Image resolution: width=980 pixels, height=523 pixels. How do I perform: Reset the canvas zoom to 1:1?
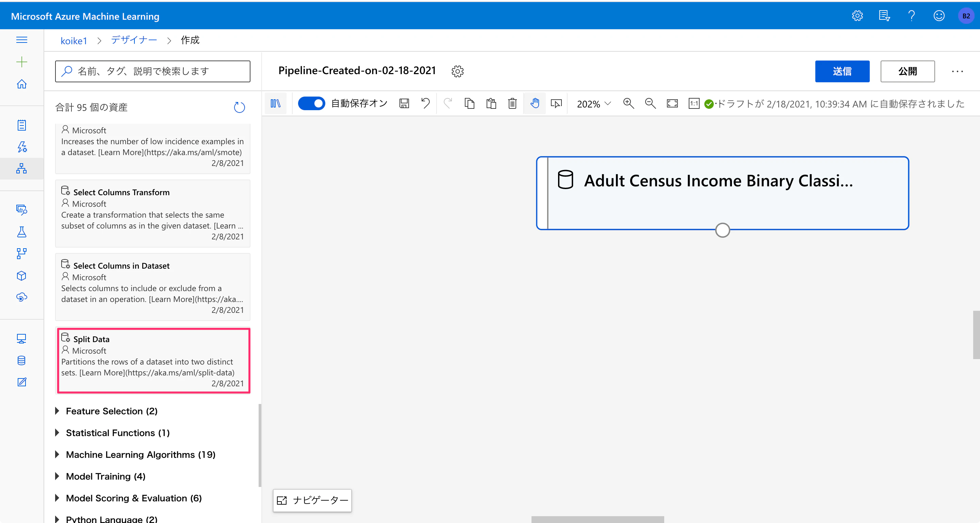[x=694, y=103]
